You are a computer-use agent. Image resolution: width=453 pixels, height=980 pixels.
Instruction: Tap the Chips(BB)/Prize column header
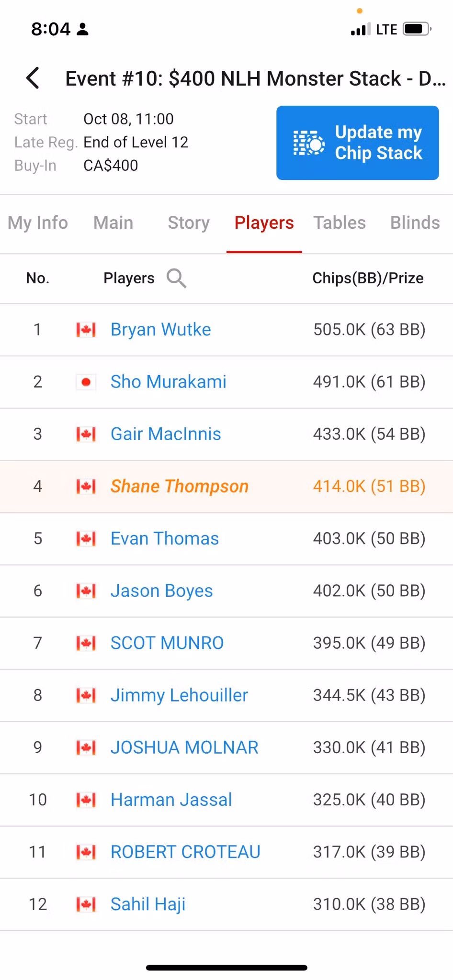pos(368,278)
